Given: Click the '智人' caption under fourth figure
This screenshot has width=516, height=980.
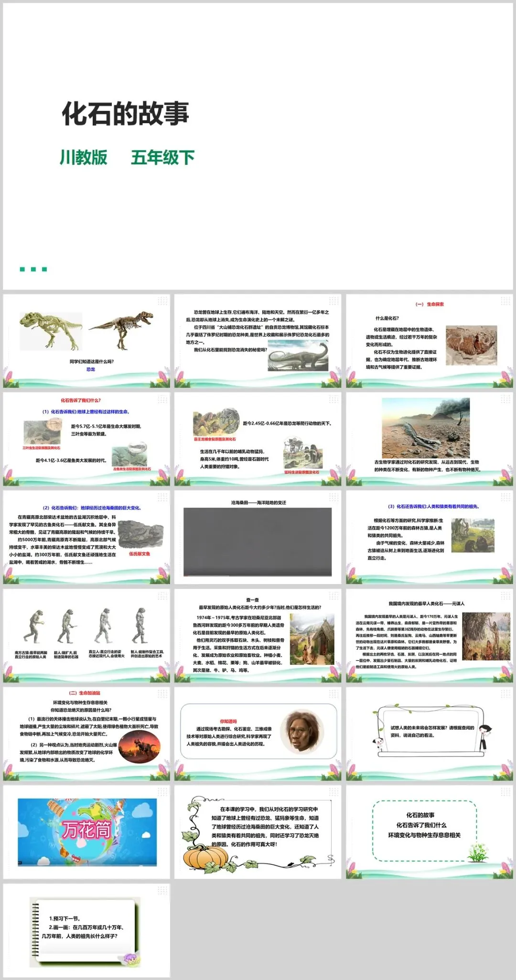Looking at the screenshot, I should (x=147, y=654).
